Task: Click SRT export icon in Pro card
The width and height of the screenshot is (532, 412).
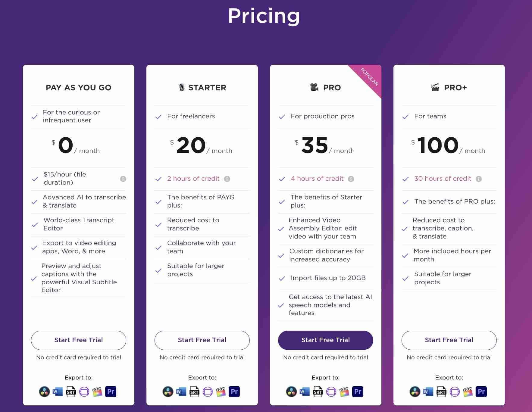Action: tap(318, 392)
